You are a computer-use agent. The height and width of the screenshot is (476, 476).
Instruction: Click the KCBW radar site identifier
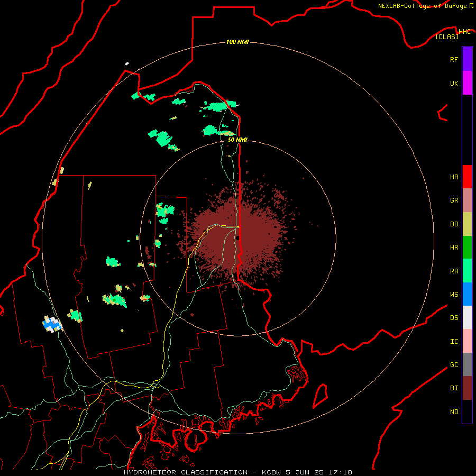(x=272, y=472)
